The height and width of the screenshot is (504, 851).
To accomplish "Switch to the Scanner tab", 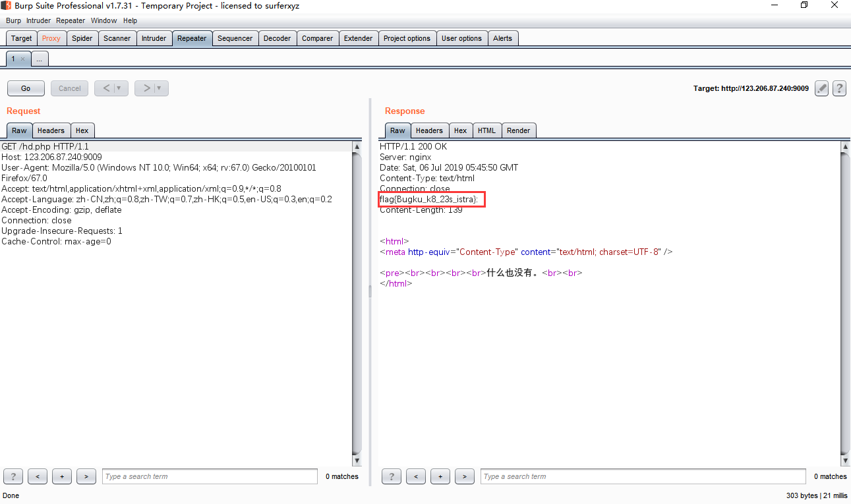I will click(117, 38).
